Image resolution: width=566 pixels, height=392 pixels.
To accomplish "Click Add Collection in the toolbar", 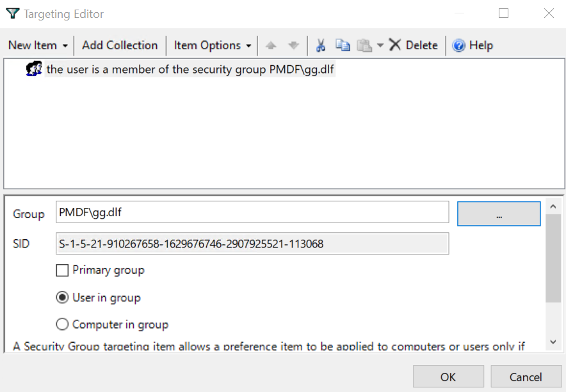I will (120, 45).
